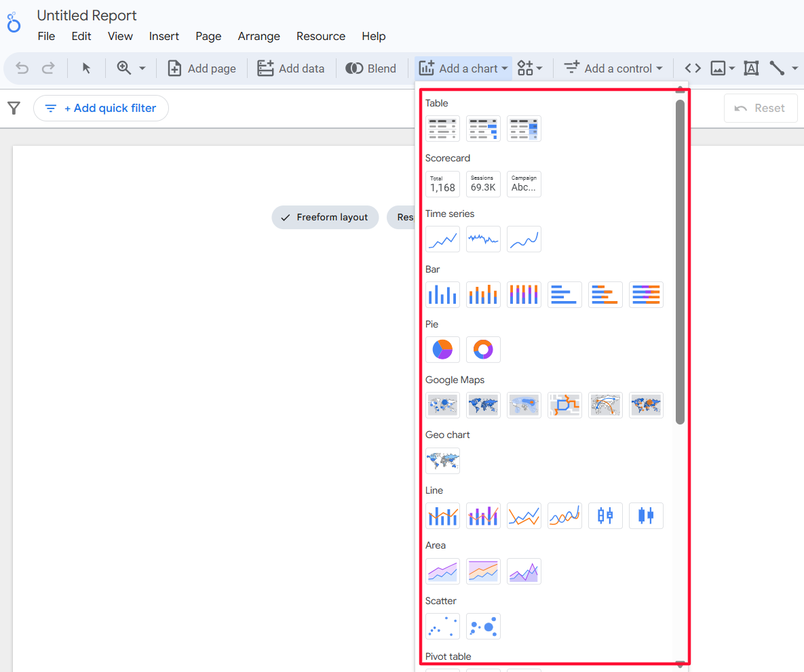Pick the donut pie chart
The width and height of the screenshot is (804, 672).
point(483,349)
